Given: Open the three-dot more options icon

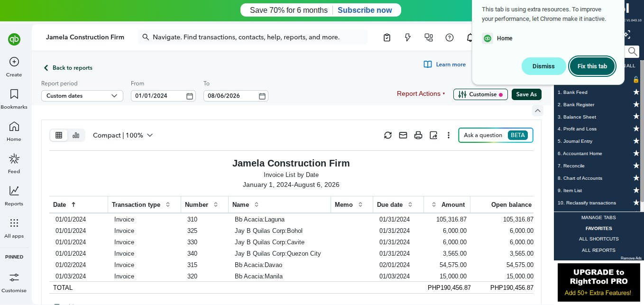Looking at the screenshot, I should [x=449, y=135].
